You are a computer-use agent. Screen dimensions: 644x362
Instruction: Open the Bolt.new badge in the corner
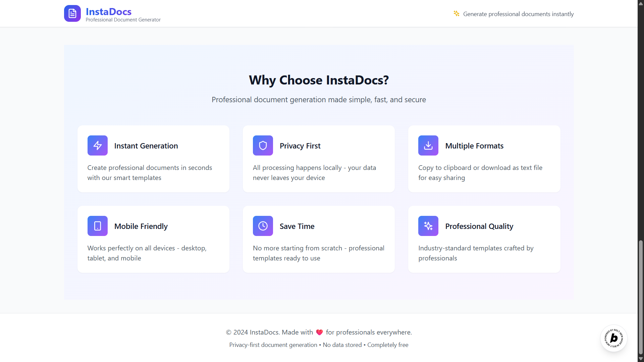(x=613, y=338)
